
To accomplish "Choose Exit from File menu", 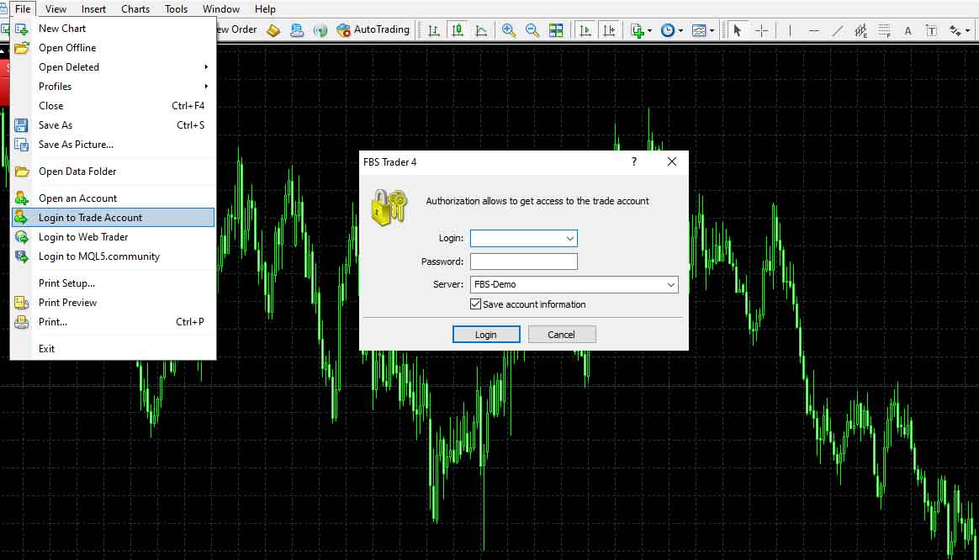I will point(113,348).
